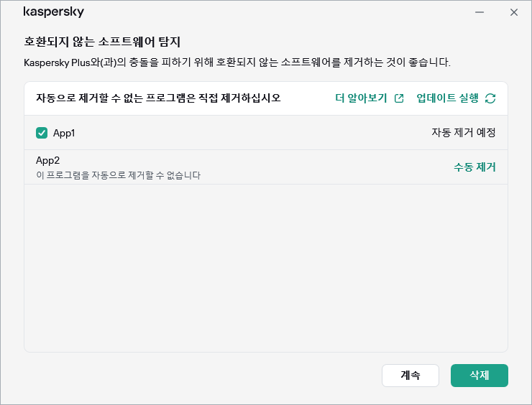532x405 pixels.
Task: Run the update via 업데이트 실행
Action: (447, 98)
